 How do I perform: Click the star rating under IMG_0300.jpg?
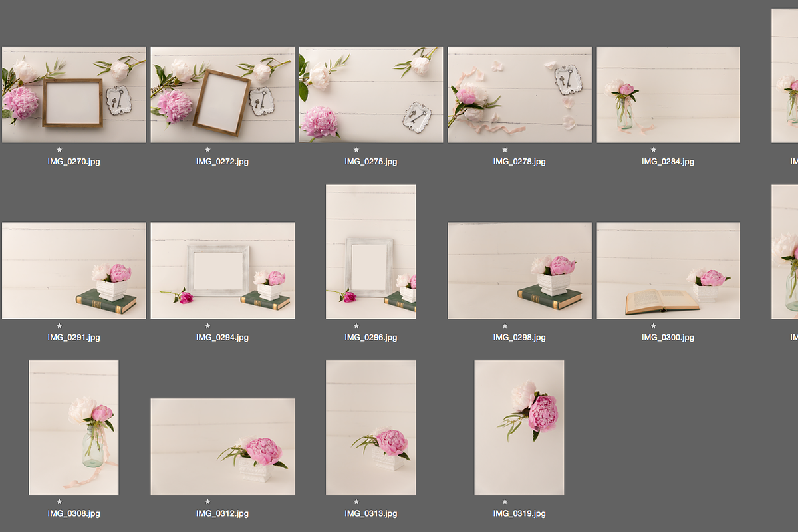tap(653, 326)
